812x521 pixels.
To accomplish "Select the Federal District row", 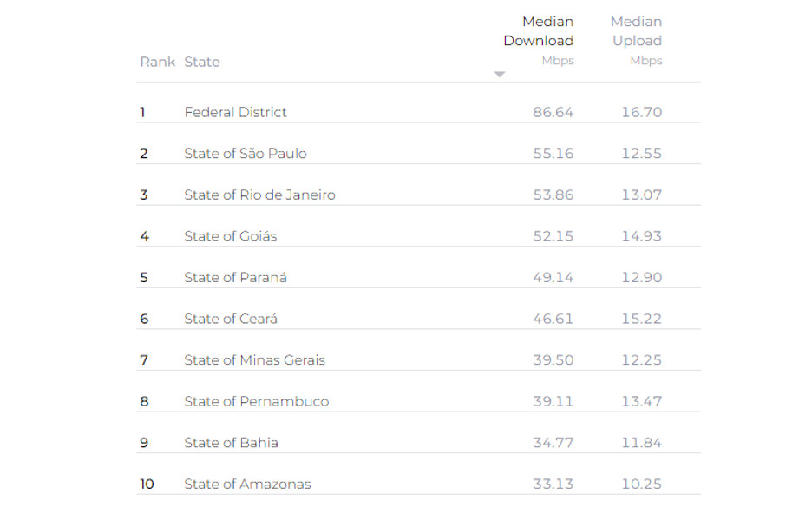I will coord(418,112).
